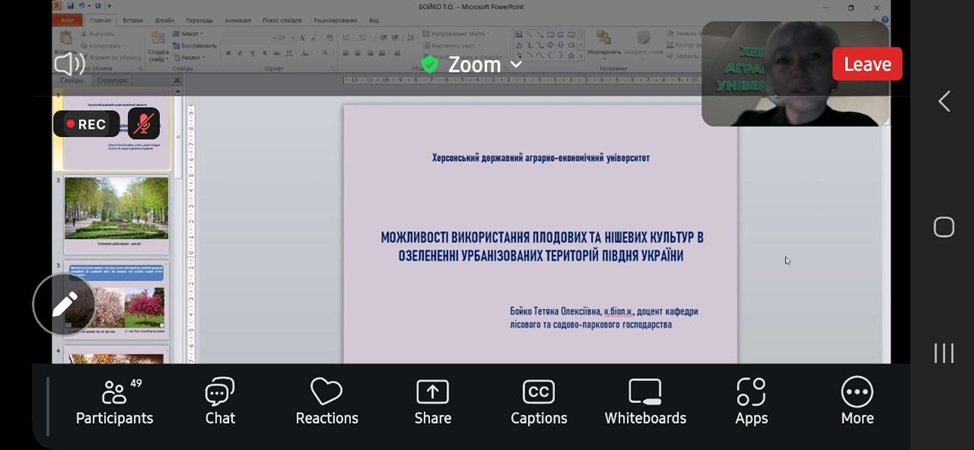Open the Вид ribbon tab
Image resolution: width=974 pixels, height=450 pixels.
coord(374,20)
